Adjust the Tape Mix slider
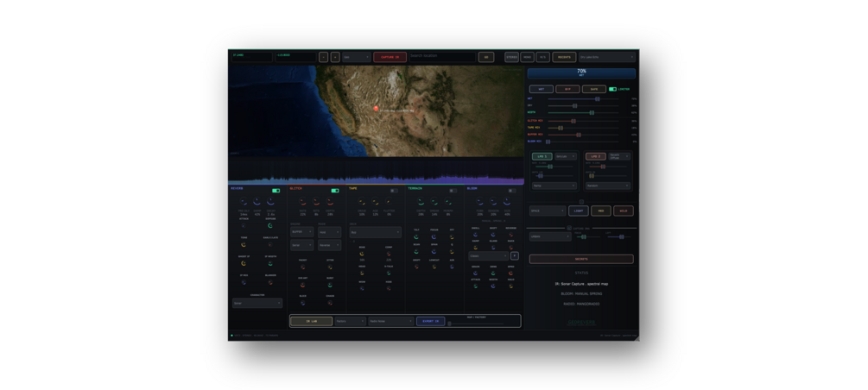 pos(583,128)
